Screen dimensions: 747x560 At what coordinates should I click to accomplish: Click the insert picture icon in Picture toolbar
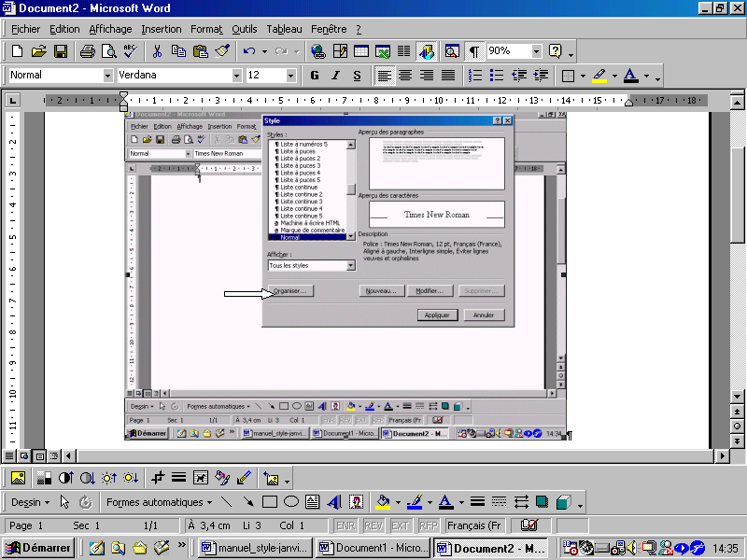click(x=18, y=478)
